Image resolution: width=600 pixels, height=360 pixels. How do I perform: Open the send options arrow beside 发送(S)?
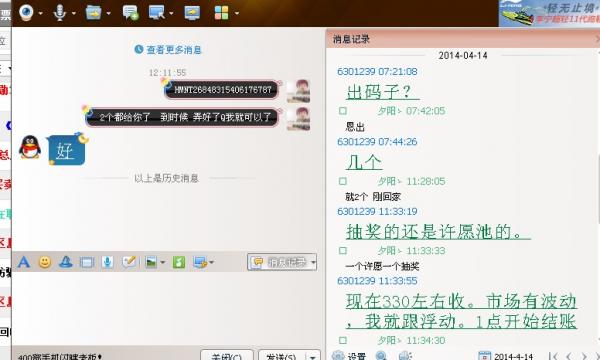(x=313, y=356)
